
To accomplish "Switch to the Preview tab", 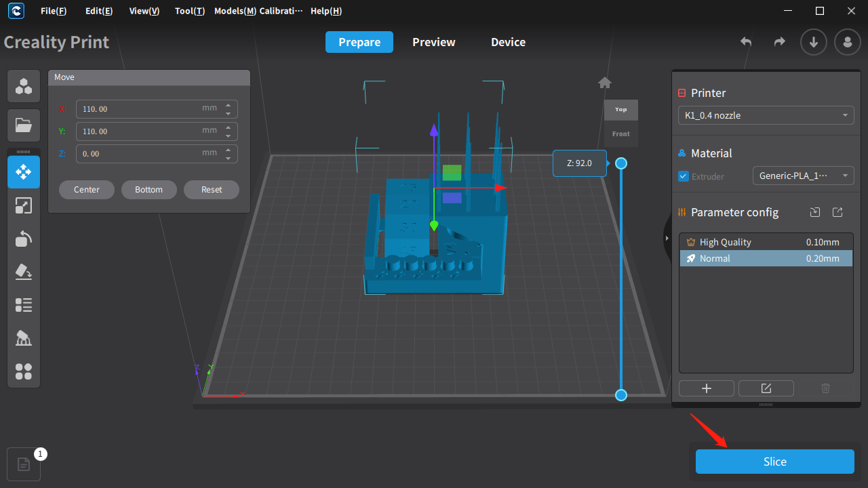I will pyautogui.click(x=434, y=42).
